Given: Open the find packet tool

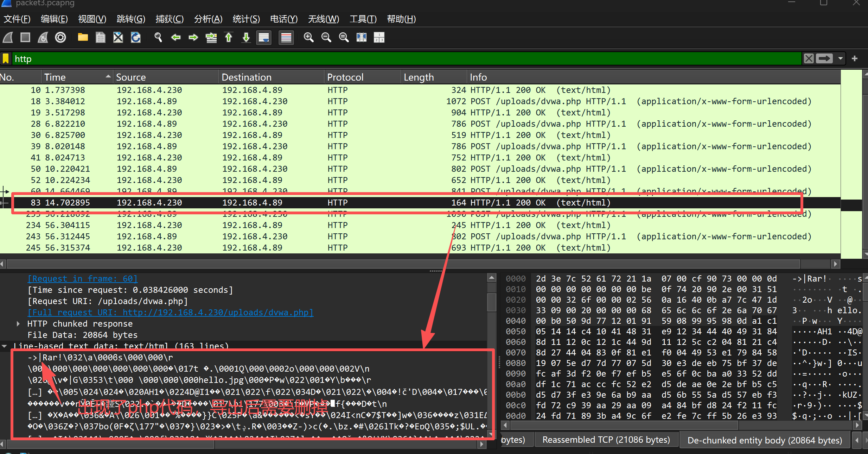Looking at the screenshot, I should pyautogui.click(x=158, y=37).
